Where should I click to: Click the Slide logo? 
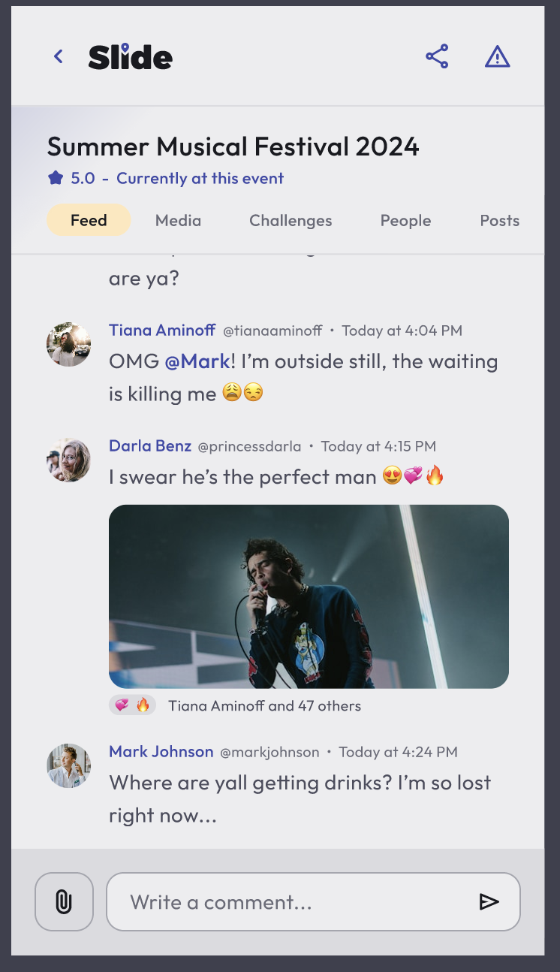coord(131,57)
